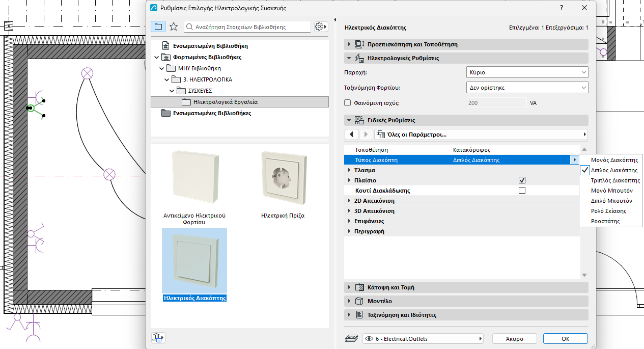Enable the Φαινόμενη ισχύς checkbox
The image size is (644, 349).
pos(348,103)
